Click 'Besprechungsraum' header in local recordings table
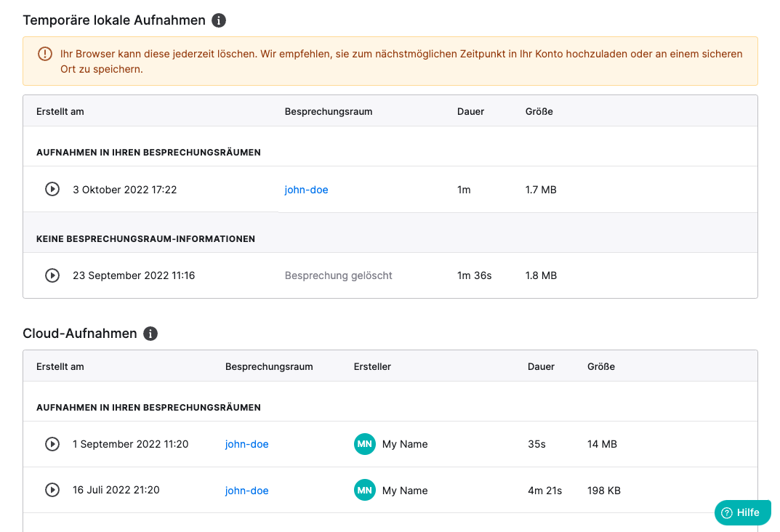Image resolution: width=780 pixels, height=532 pixels. [x=329, y=111]
